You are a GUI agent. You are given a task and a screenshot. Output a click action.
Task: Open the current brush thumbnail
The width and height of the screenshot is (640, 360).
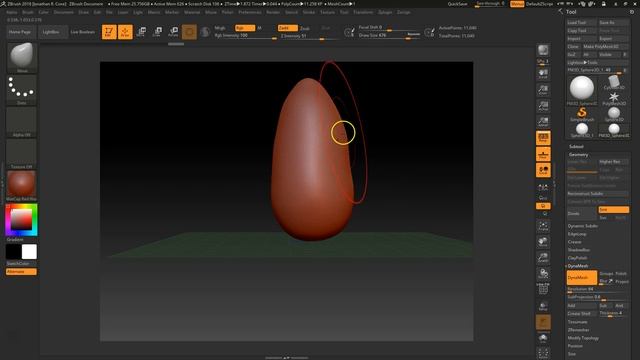pos(22,58)
